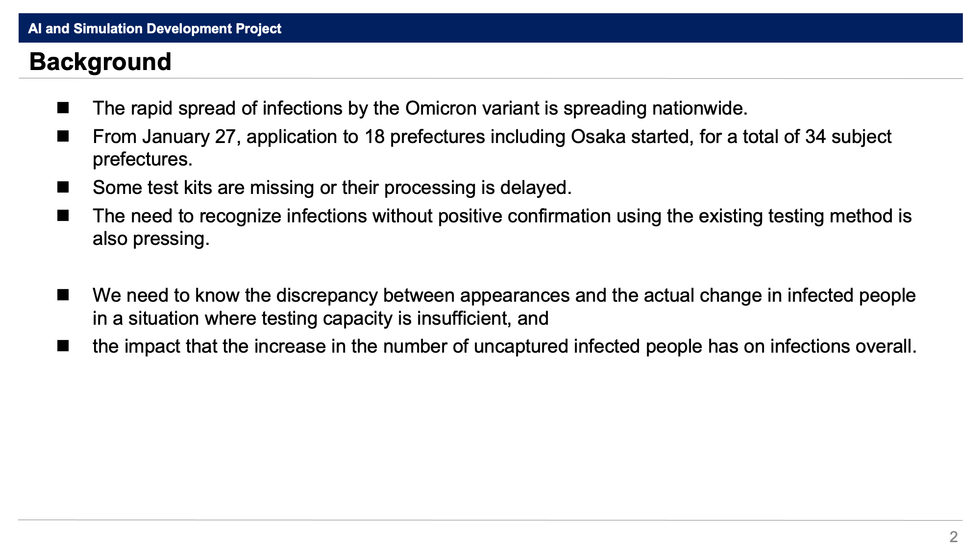The width and height of the screenshot is (980, 551).
Task: Click text 'testing capacity is insufficient'
Action: point(387,318)
